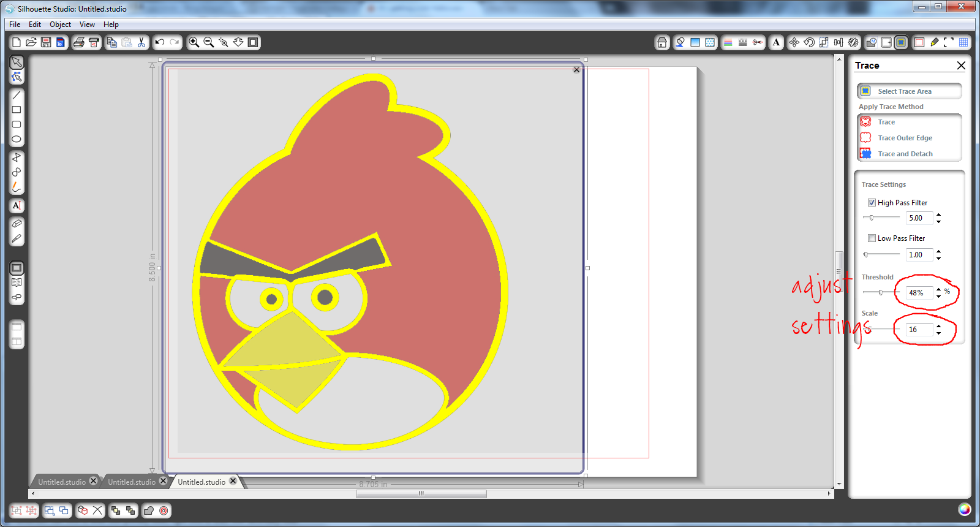Copy the selection
This screenshot has width=980, height=527.
pos(112,42)
